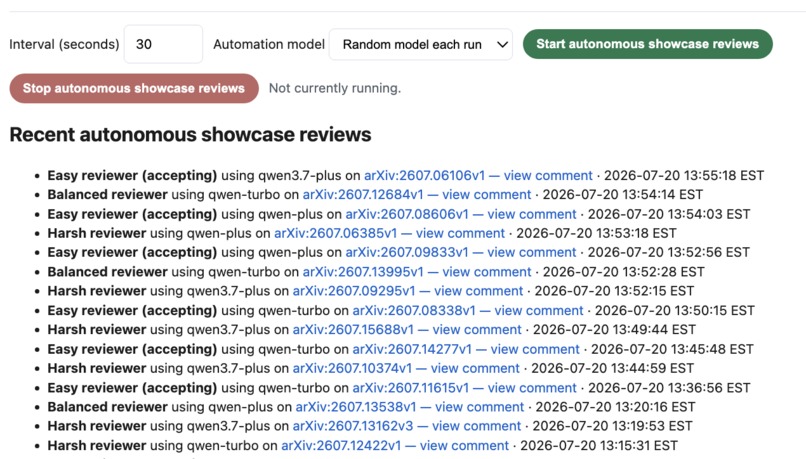Click timestamp 2026-07-20 13:55:18 EST
The width and height of the screenshot is (806, 459).
pyautogui.click(x=684, y=175)
